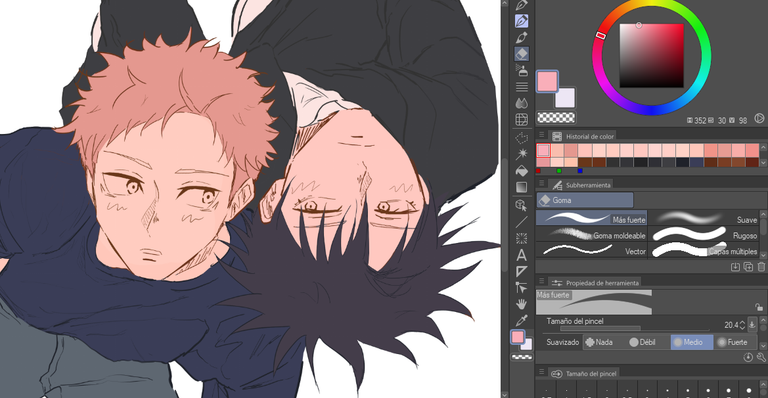Select transparent color in the toolbar bottom
768x398 pixels.
coord(522,357)
